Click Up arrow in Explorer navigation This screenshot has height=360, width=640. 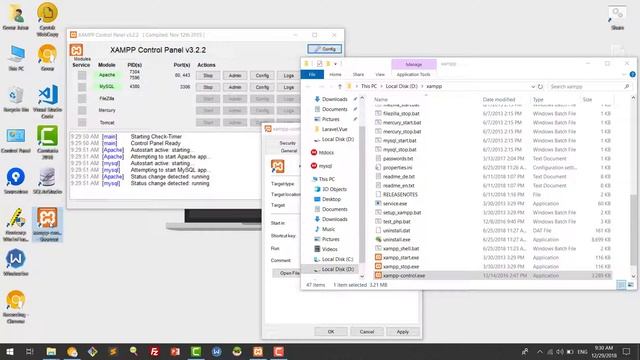tap(339, 87)
